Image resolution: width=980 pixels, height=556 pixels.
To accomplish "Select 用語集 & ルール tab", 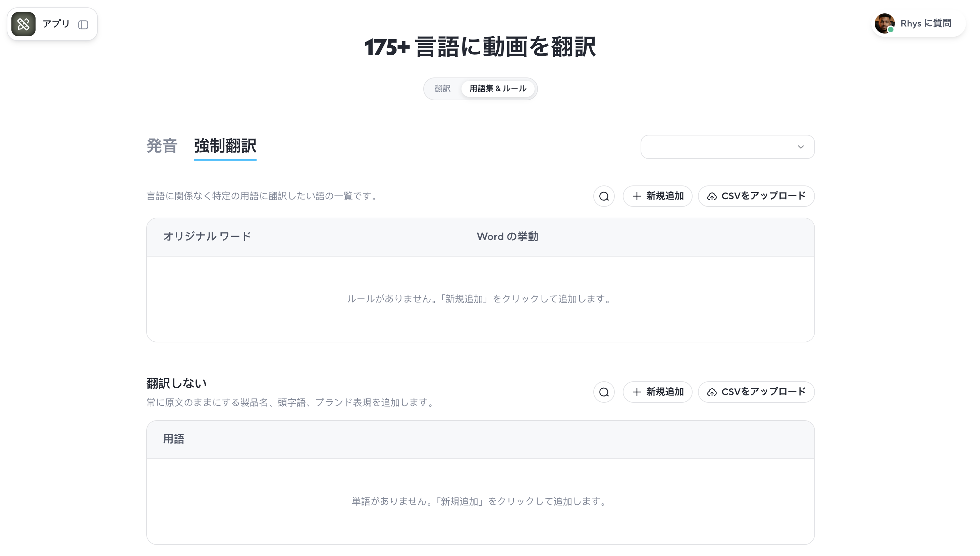I will click(498, 89).
